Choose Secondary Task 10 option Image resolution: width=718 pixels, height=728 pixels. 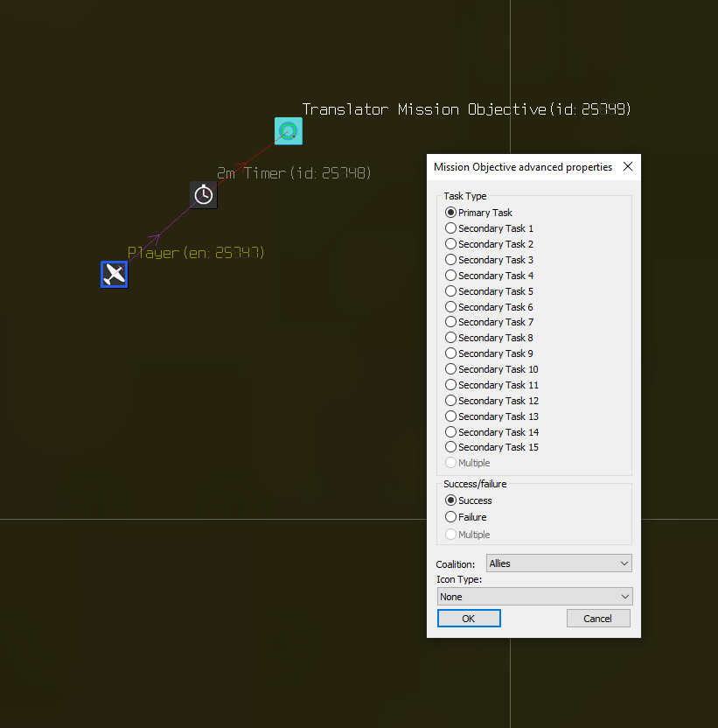click(451, 369)
